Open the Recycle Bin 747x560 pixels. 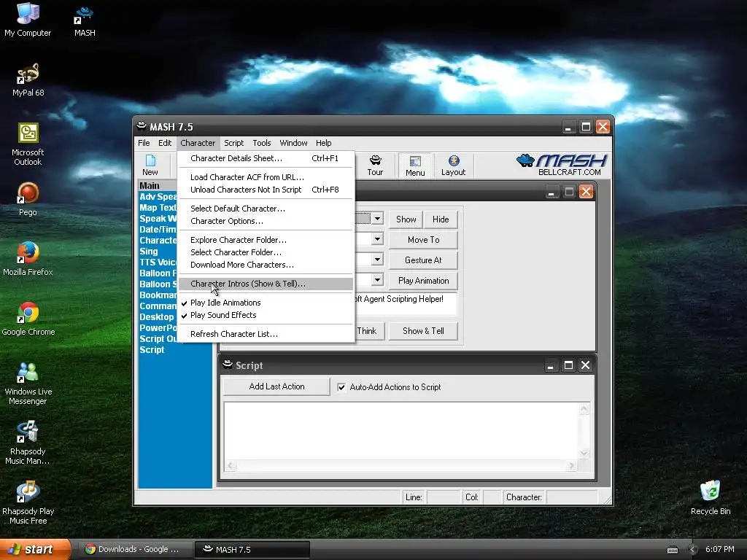click(x=711, y=497)
